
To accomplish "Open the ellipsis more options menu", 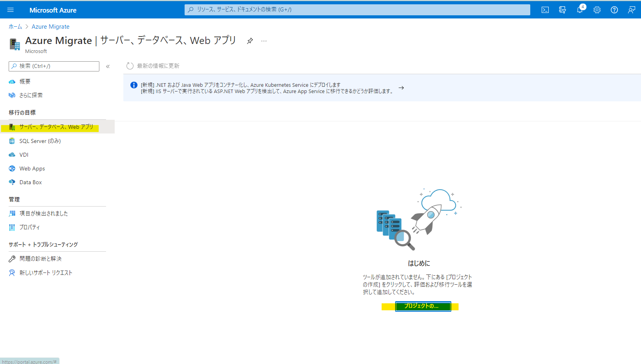I will click(264, 40).
